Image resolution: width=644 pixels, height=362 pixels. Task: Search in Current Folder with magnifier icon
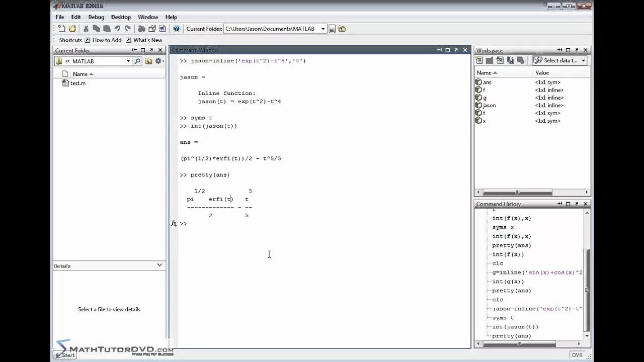[x=137, y=61]
